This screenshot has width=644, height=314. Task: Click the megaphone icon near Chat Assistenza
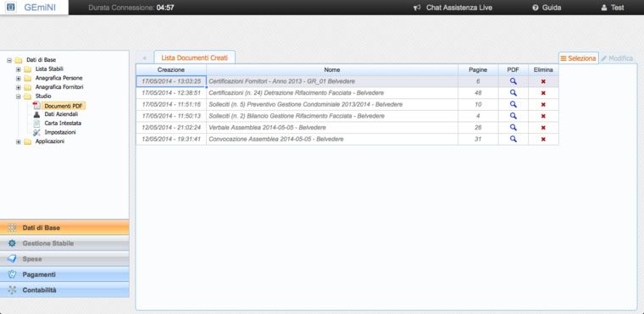coord(417,8)
